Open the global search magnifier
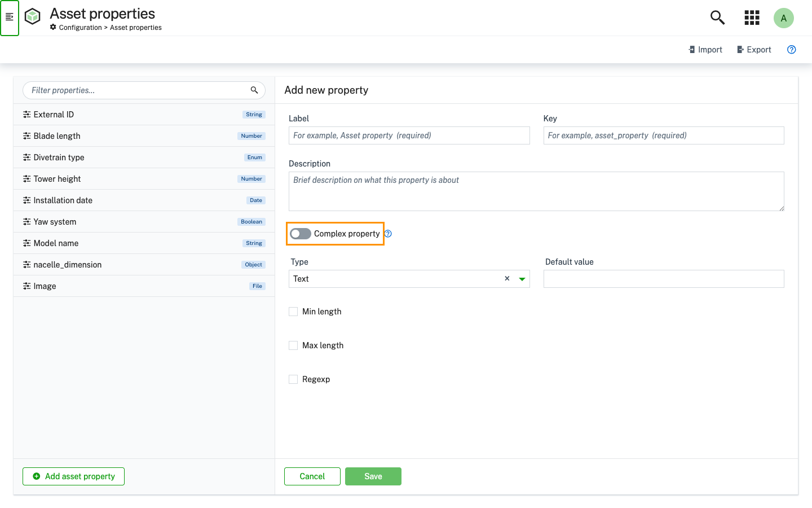 pos(717,17)
